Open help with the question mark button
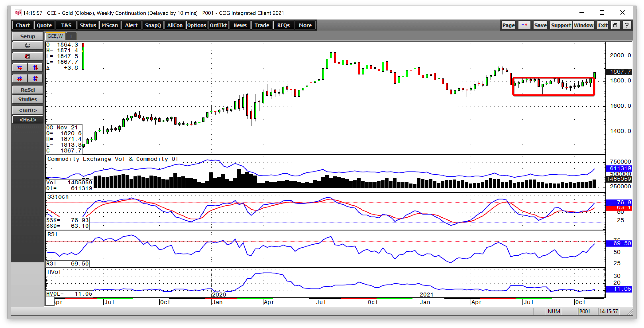 coord(627,25)
